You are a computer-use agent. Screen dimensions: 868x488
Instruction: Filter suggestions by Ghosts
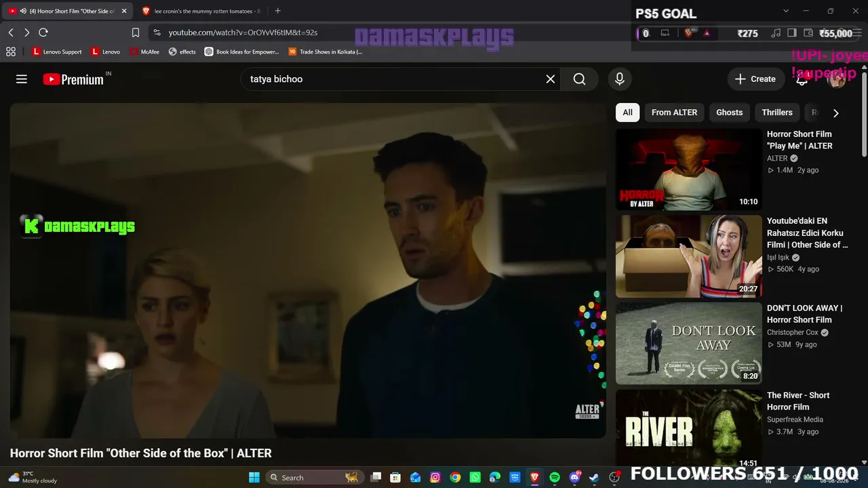click(x=730, y=113)
